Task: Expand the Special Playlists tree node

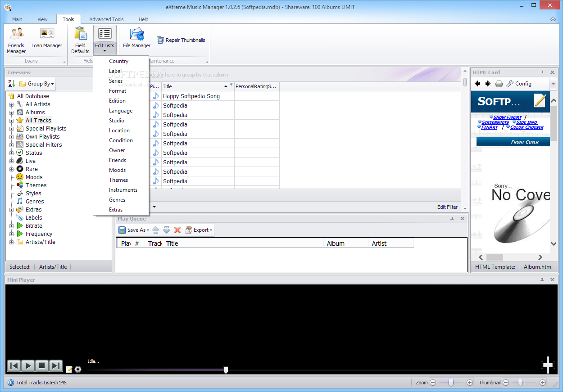Action: coord(12,129)
